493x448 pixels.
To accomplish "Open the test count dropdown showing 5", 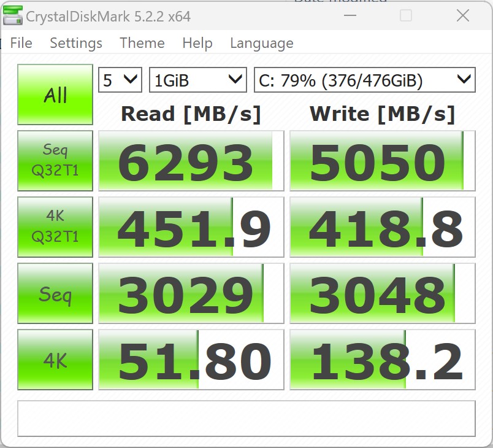I will 120,80.
